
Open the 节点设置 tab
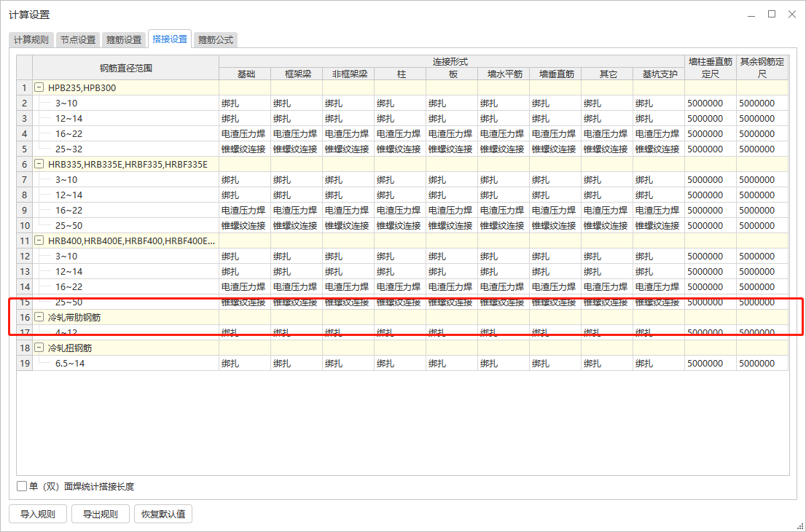click(x=78, y=39)
